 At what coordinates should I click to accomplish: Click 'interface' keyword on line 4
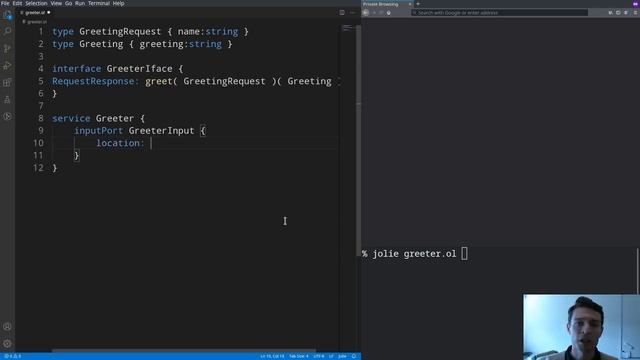pyautogui.click(x=76, y=69)
